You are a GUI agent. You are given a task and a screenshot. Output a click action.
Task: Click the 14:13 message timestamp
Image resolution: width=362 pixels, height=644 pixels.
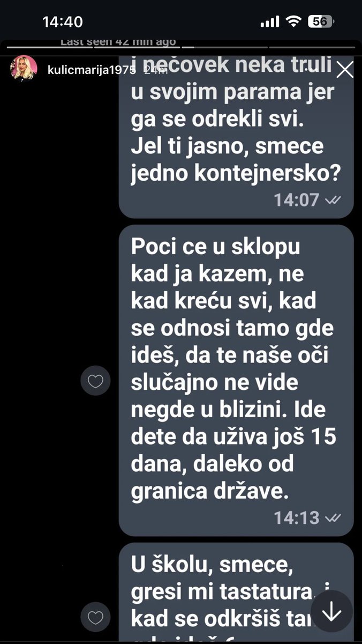pos(297,518)
